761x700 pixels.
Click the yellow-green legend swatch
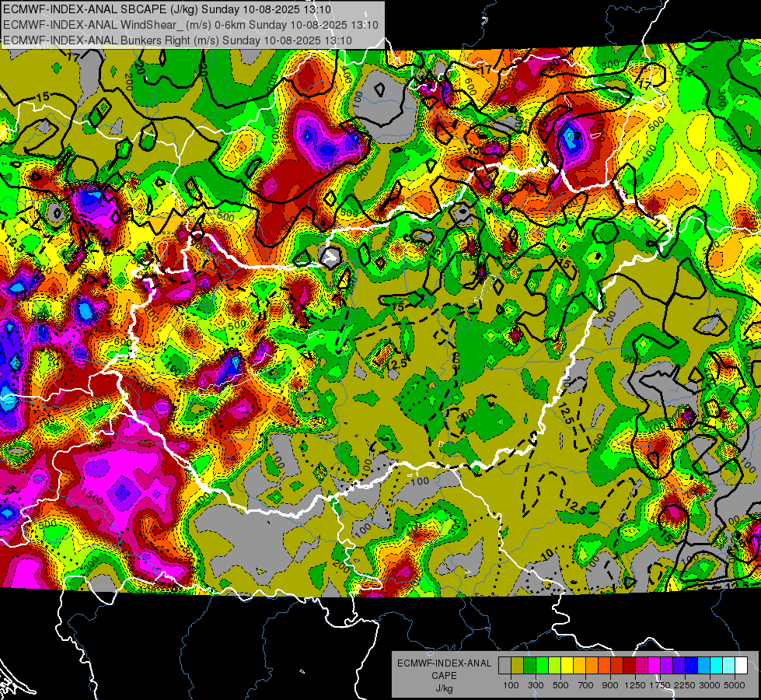554,665
